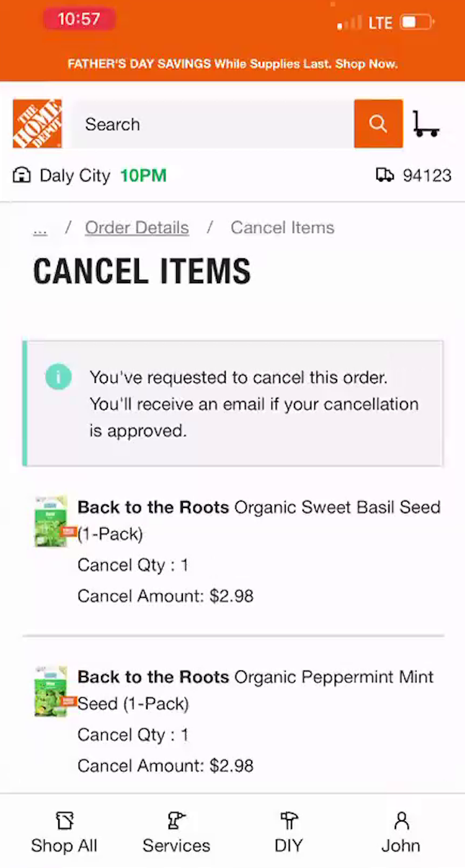Open the Peppermint Mint Seed product thumbnail
465x868 pixels.
(x=51, y=691)
